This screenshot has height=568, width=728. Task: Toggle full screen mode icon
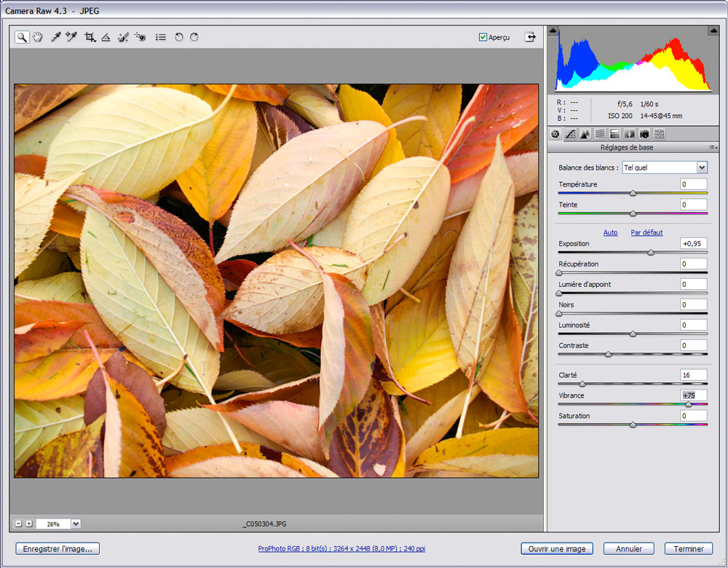click(x=530, y=37)
